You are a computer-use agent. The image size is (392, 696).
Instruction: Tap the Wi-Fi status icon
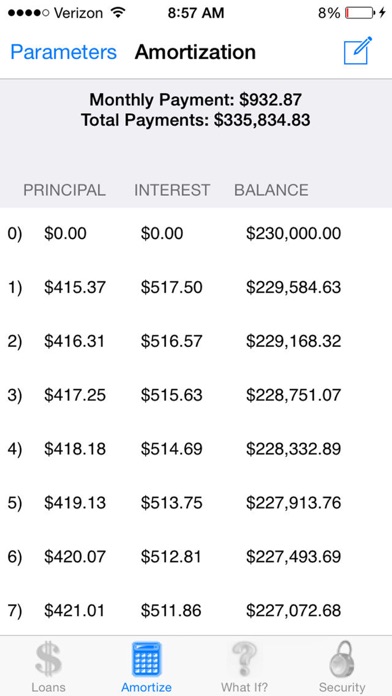coord(118,13)
